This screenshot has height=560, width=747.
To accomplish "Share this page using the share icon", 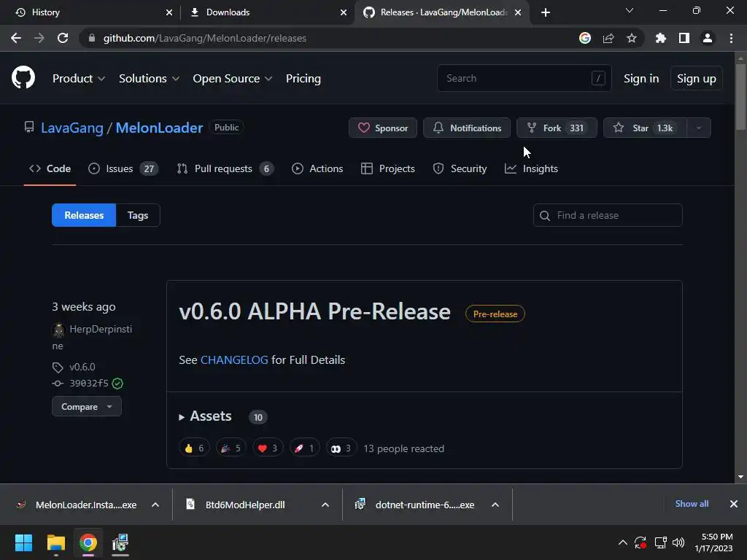I will 608,38.
